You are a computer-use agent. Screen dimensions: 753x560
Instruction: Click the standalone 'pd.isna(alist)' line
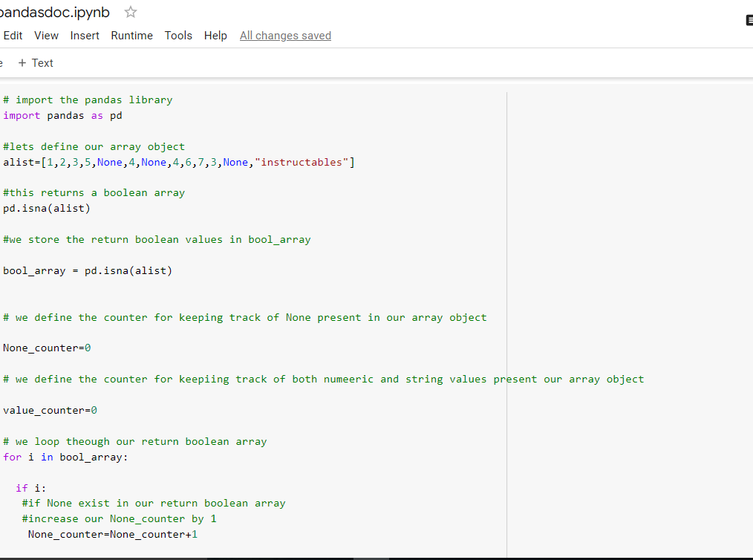47,209
